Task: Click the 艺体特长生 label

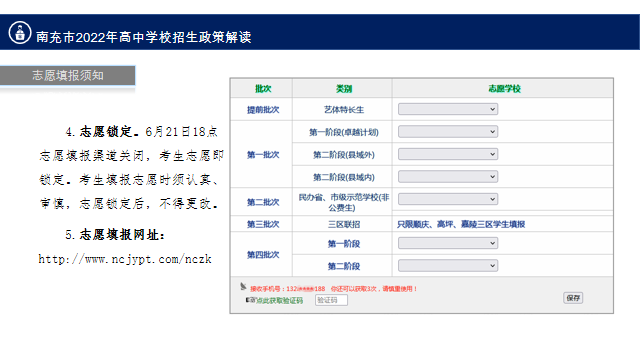Action: click(344, 110)
